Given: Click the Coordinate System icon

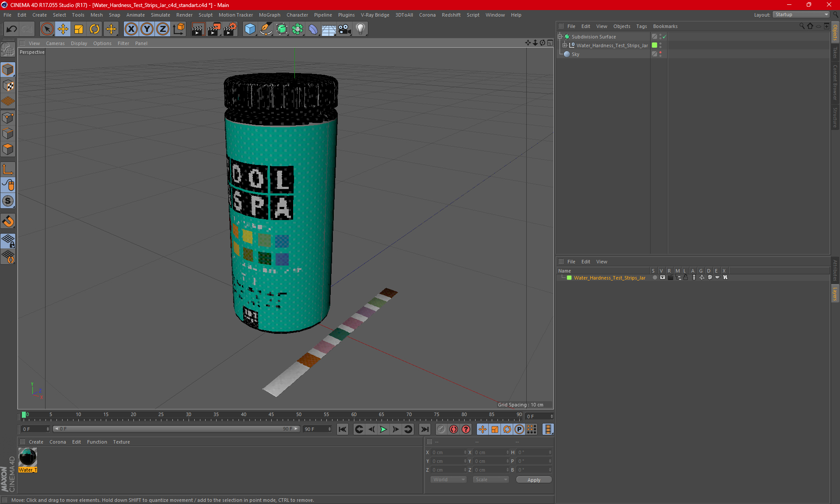Looking at the screenshot, I should tap(178, 29).
